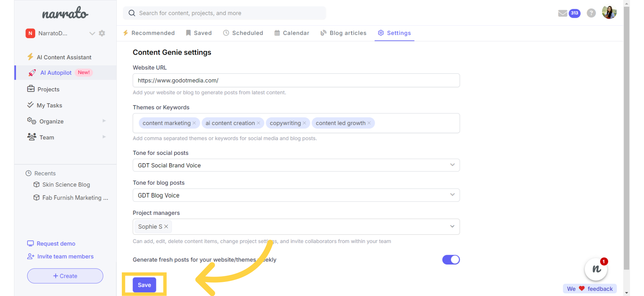
Task: Click the Create button
Action: 65,276
